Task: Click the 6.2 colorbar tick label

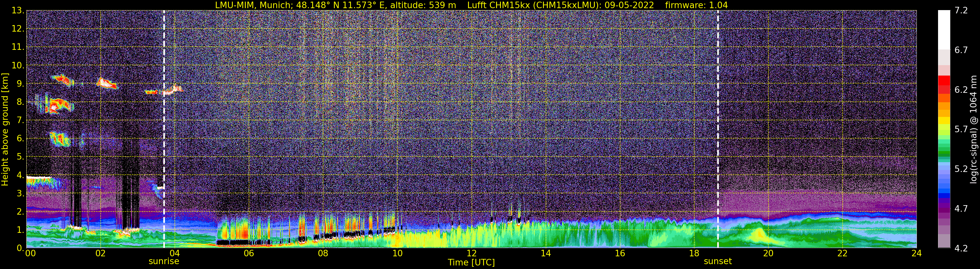Action: pyautogui.click(x=961, y=90)
